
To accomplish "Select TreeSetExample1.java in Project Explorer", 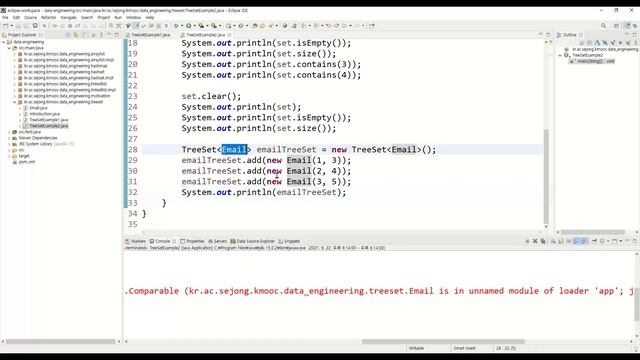I will [x=49, y=120].
